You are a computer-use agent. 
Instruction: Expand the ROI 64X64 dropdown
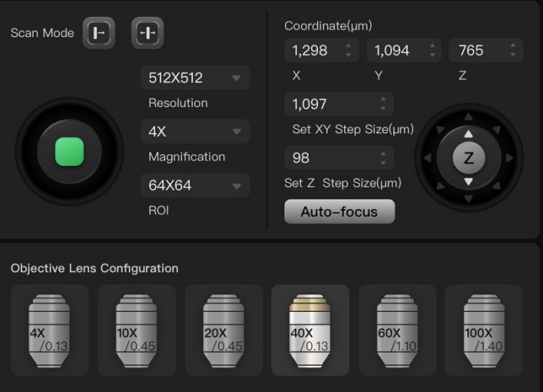(x=195, y=185)
